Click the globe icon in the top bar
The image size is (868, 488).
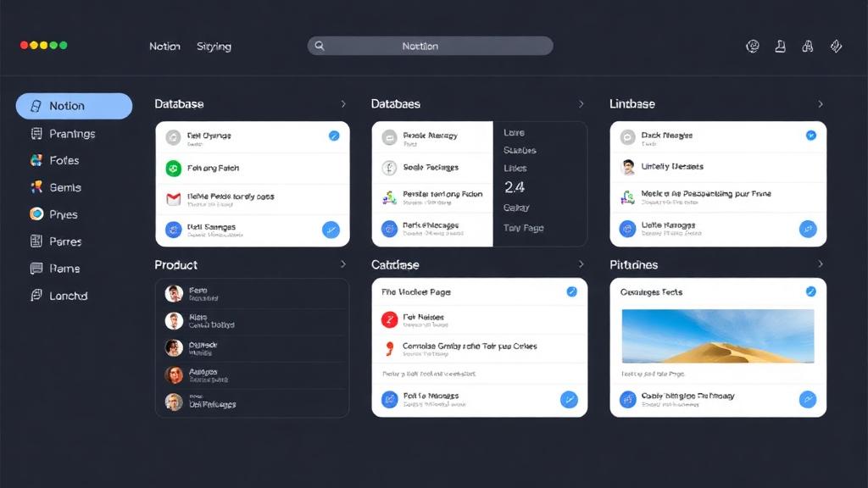point(753,46)
